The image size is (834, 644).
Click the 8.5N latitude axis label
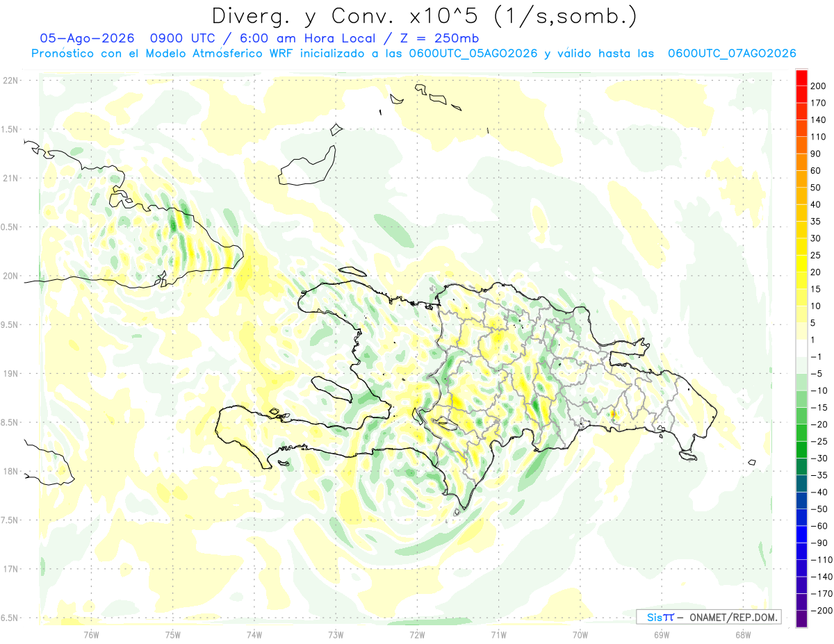tap(10, 422)
